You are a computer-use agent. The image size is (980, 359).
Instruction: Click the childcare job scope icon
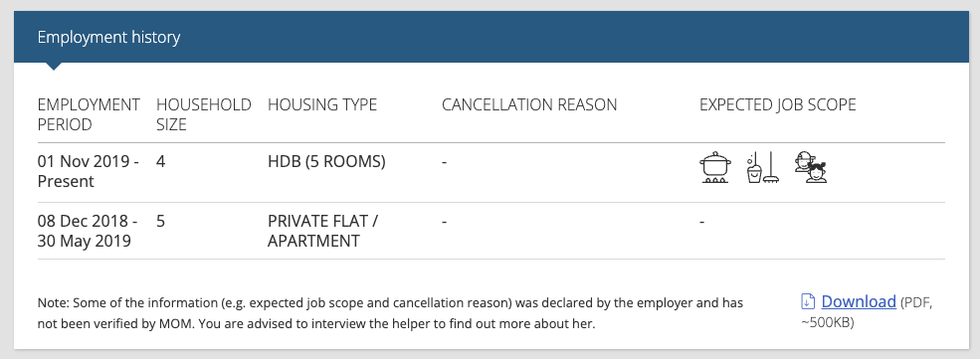[811, 167]
